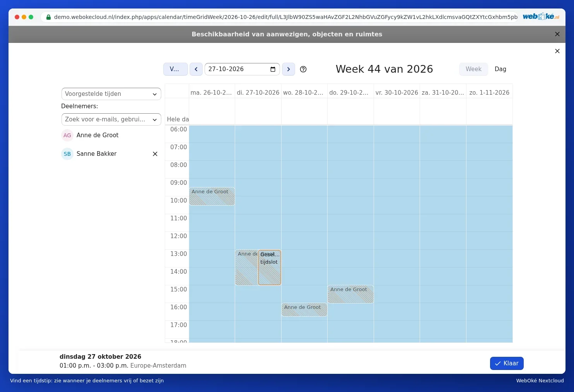Switch to Week view
This screenshot has height=392, width=574.
pyautogui.click(x=473, y=69)
